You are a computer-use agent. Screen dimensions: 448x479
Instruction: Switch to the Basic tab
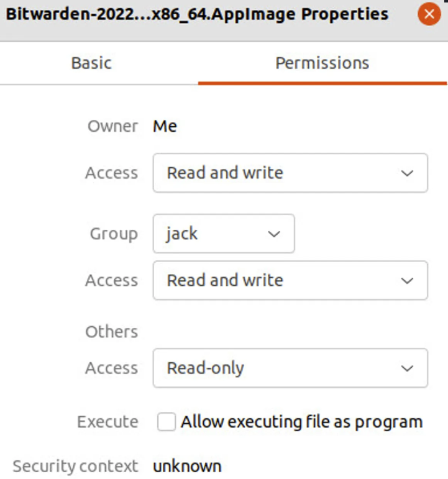(91, 63)
